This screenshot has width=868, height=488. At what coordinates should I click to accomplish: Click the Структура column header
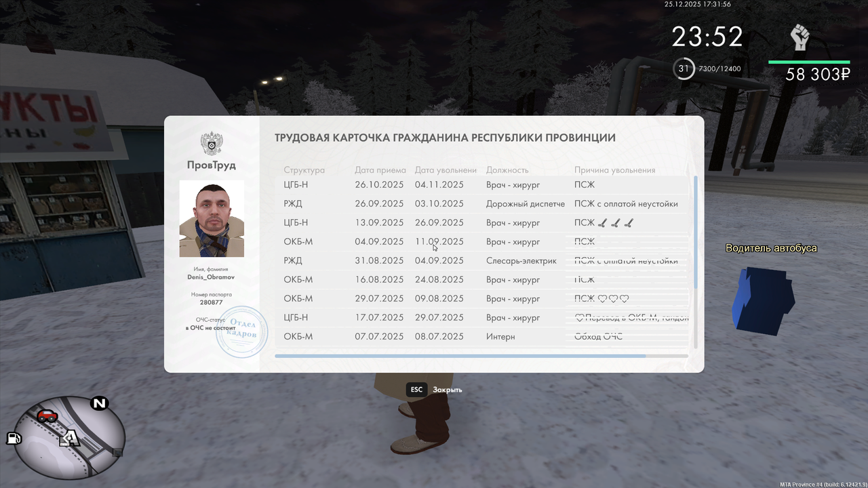[304, 170]
